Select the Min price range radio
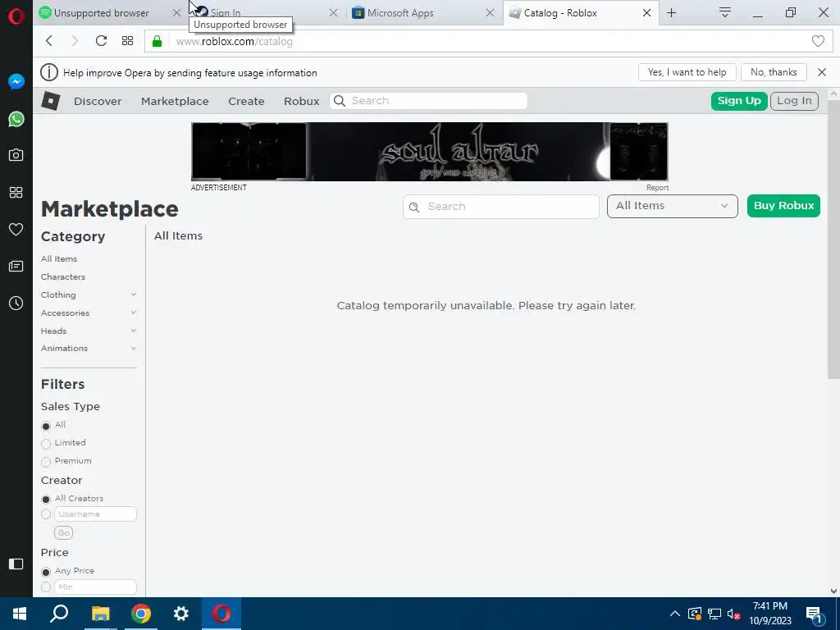 point(46,587)
